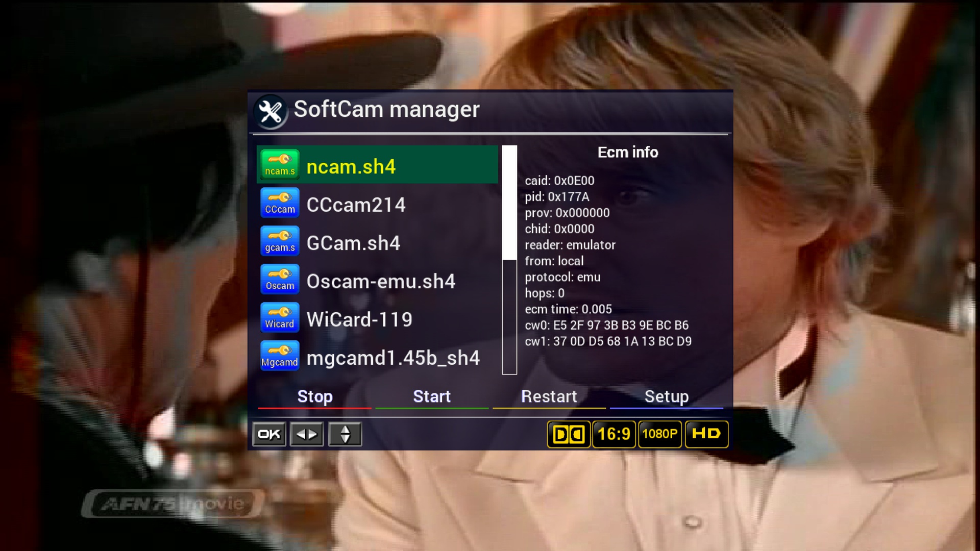Click the 1080P resolution indicator
980x551 pixels.
click(x=660, y=434)
